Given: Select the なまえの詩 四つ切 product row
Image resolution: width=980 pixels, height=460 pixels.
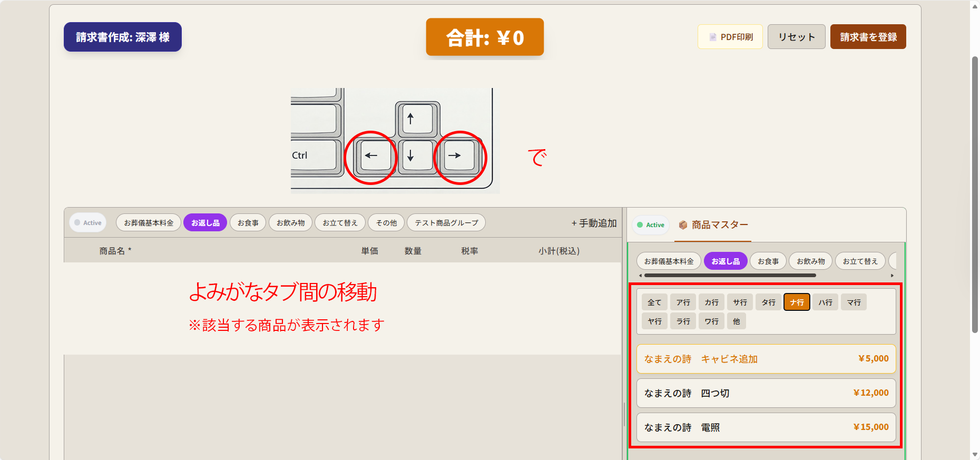Looking at the screenshot, I should 766,393.
